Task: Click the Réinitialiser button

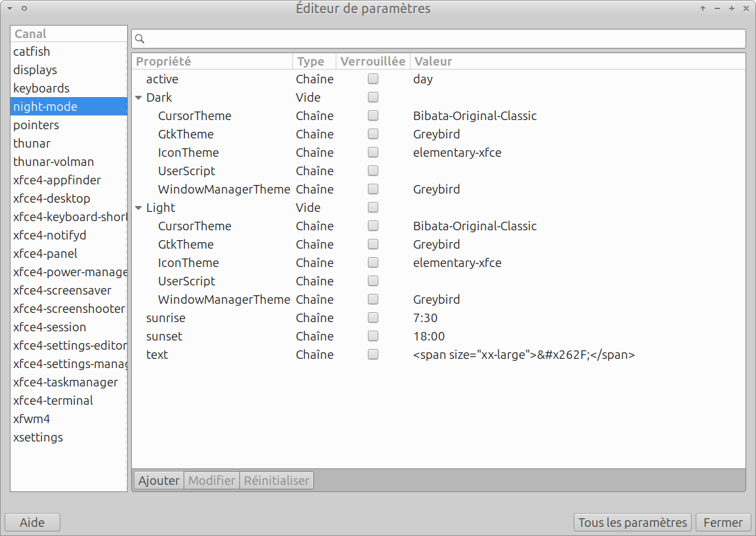Action: pyautogui.click(x=276, y=480)
